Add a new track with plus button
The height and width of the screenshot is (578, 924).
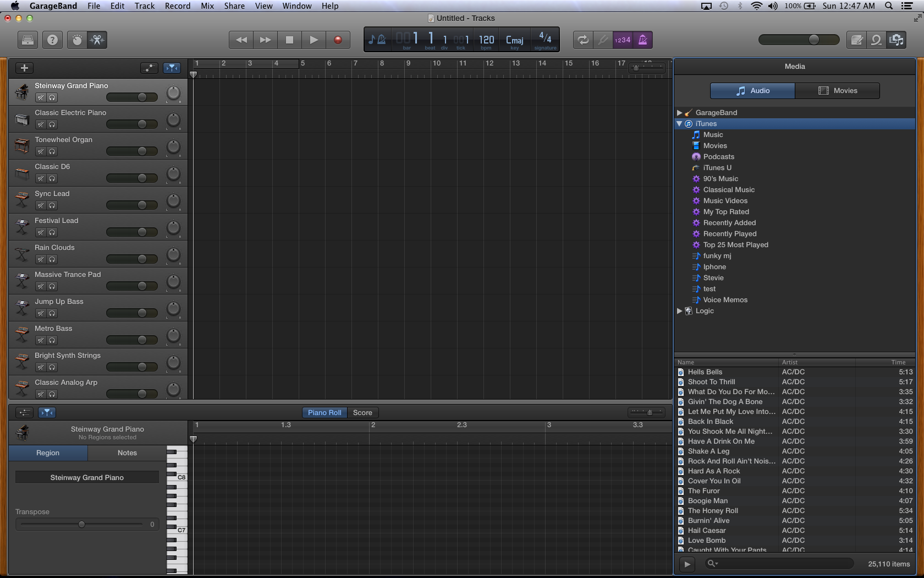point(24,68)
